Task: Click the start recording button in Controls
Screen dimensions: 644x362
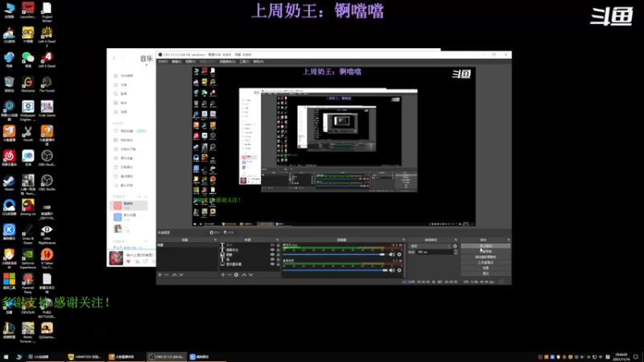Action: click(486, 252)
